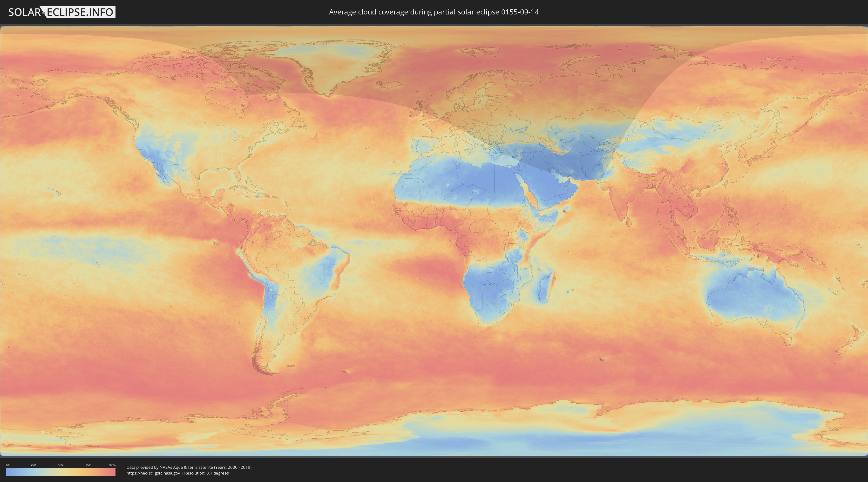Click the cloud coverage color legend bar
Screen dimensions: 868x482
(61, 472)
